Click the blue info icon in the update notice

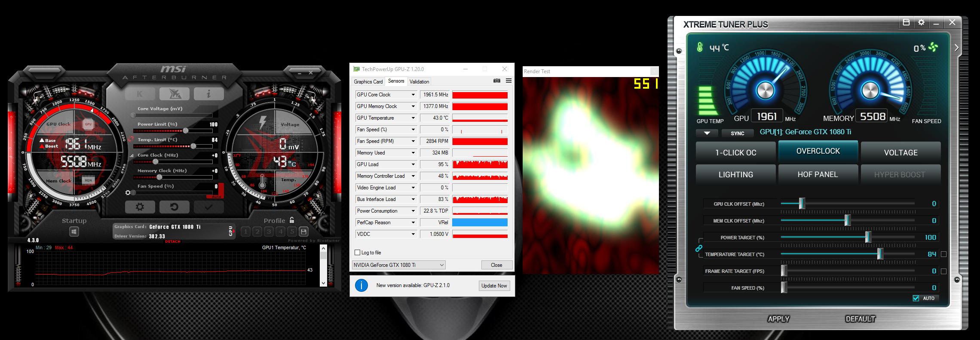[361, 285]
